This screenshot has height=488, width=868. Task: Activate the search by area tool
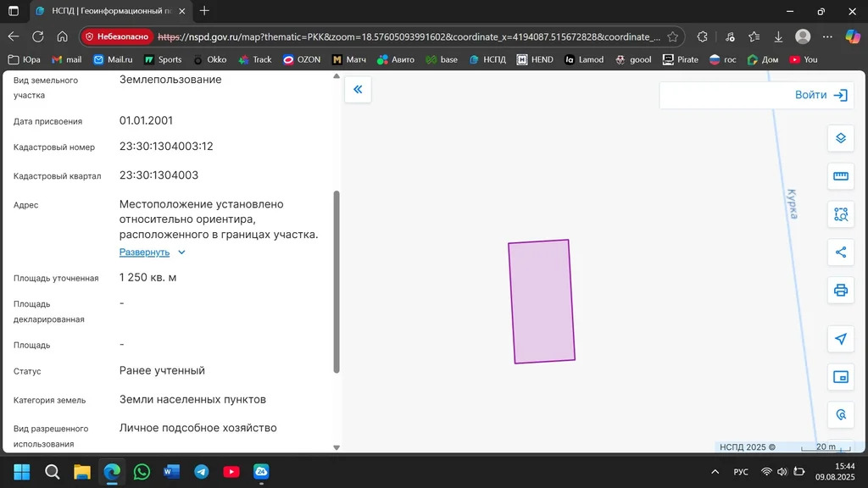(840, 214)
